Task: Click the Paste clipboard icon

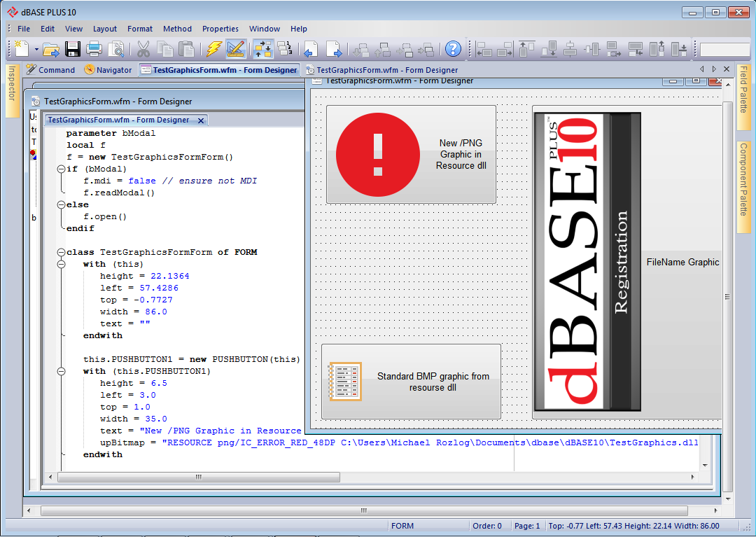Action: tap(187, 49)
